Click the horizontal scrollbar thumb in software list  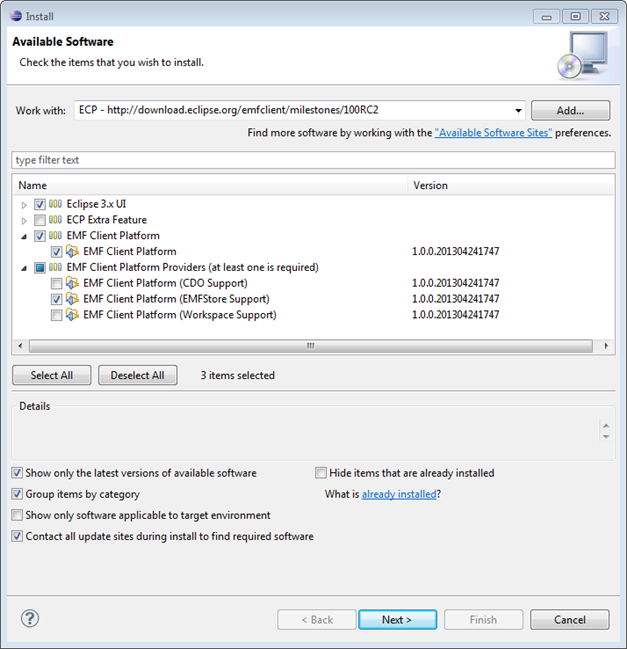click(x=310, y=346)
